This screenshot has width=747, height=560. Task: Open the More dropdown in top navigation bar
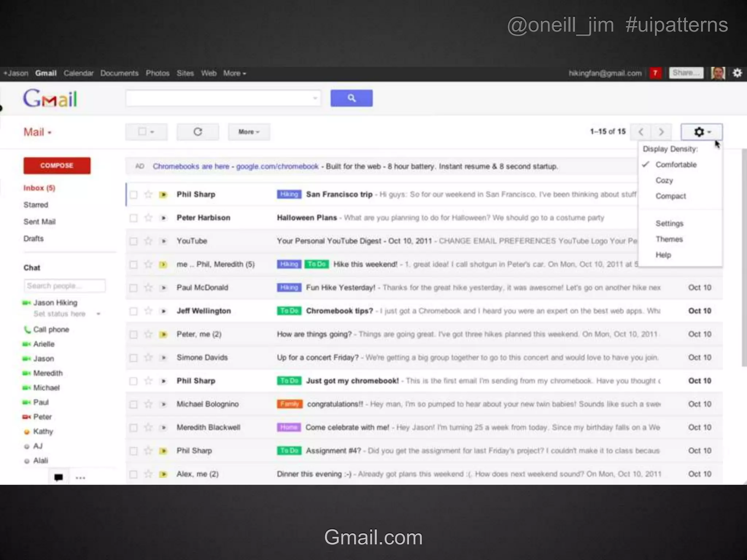[x=235, y=73]
